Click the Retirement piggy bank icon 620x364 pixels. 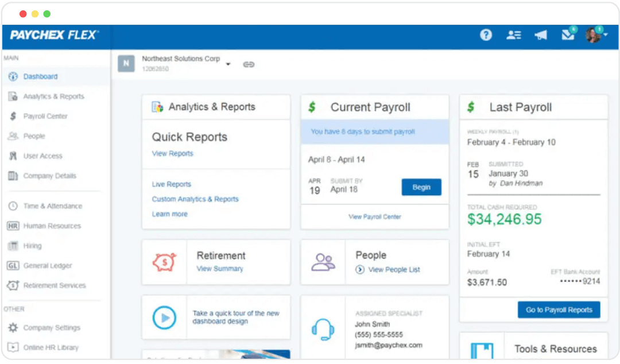pyautogui.click(x=164, y=262)
